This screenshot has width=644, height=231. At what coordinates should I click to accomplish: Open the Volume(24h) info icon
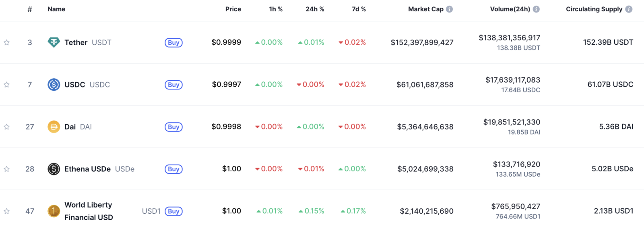pos(536,9)
